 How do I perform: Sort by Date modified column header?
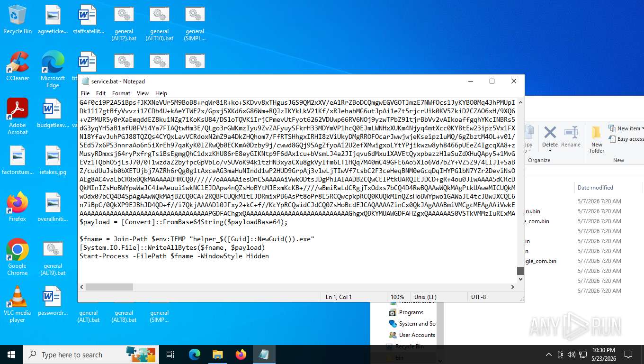pos(595,188)
